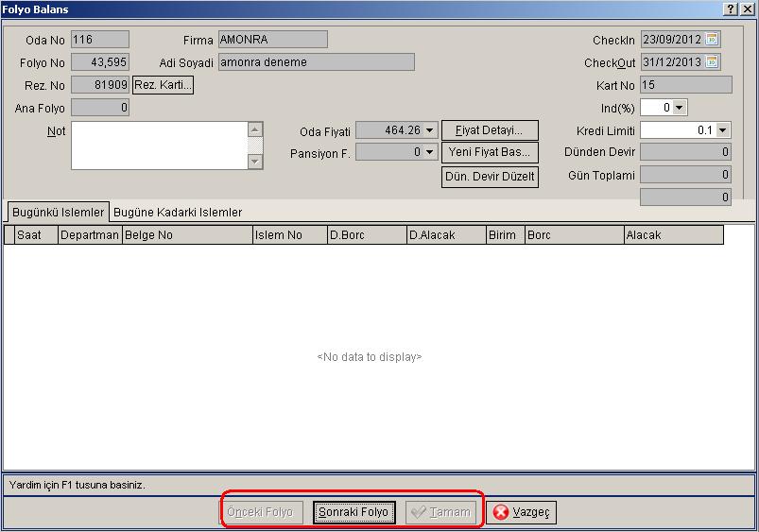Click inside the Not text area
The height and width of the screenshot is (532, 759).
159,146
